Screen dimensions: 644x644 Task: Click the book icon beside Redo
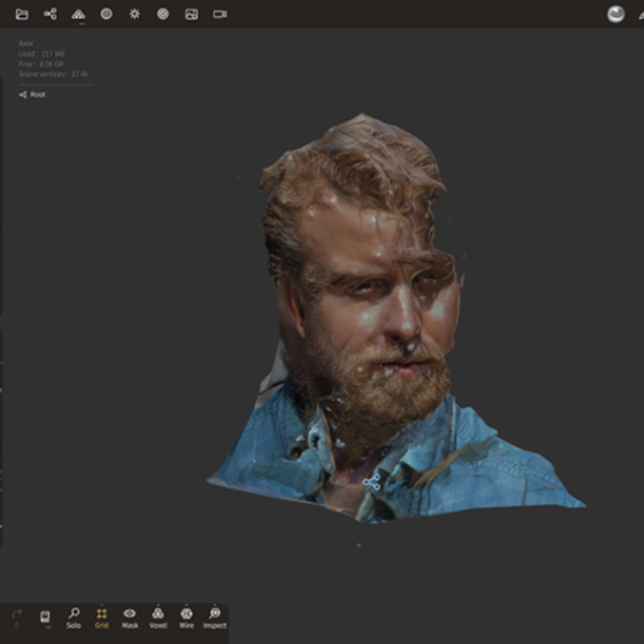[45, 617]
